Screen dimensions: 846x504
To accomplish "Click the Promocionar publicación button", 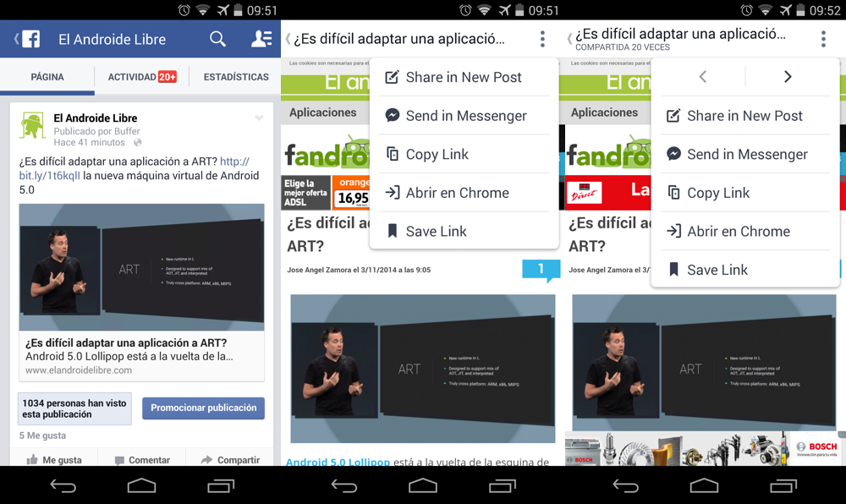I will tap(203, 408).
